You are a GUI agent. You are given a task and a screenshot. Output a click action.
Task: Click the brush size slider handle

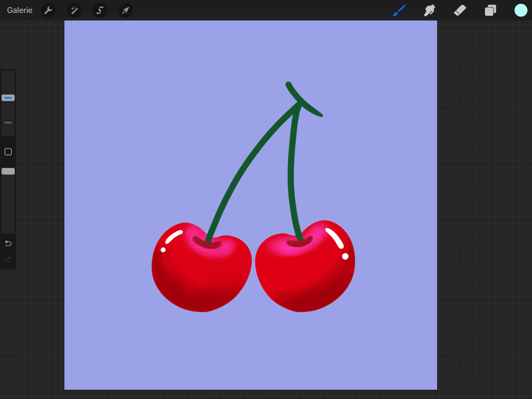[8, 98]
